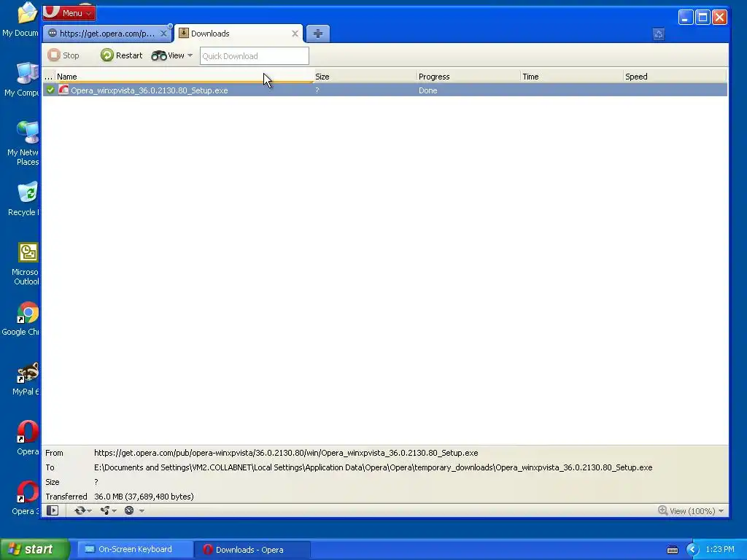Expand the Opera Turbo dropdown arrow
The width and height of the screenshot is (747, 560).
click(x=142, y=511)
